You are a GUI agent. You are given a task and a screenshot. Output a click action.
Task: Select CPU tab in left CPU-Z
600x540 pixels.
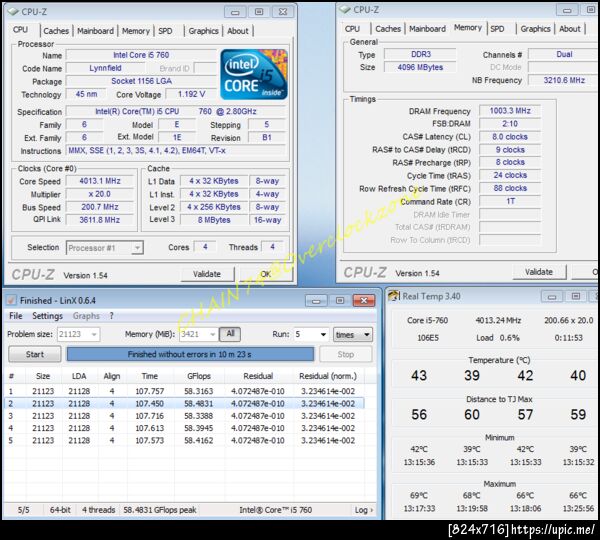point(20,30)
